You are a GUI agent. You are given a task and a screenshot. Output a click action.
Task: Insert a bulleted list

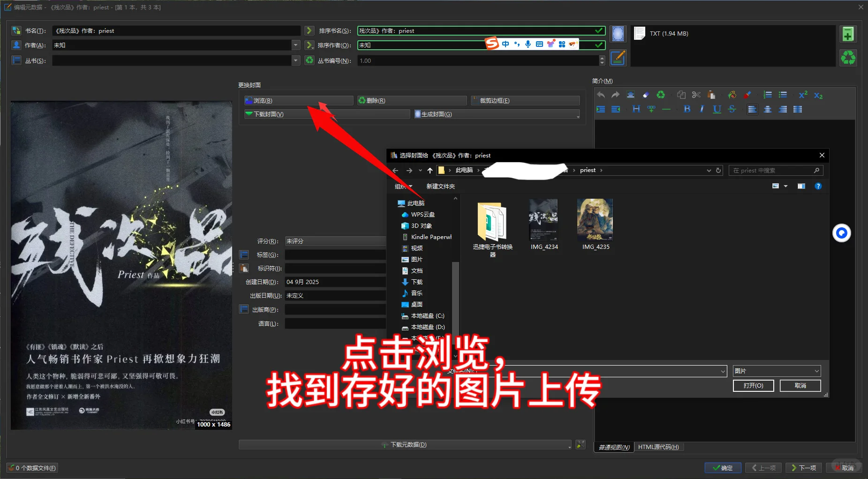click(783, 95)
